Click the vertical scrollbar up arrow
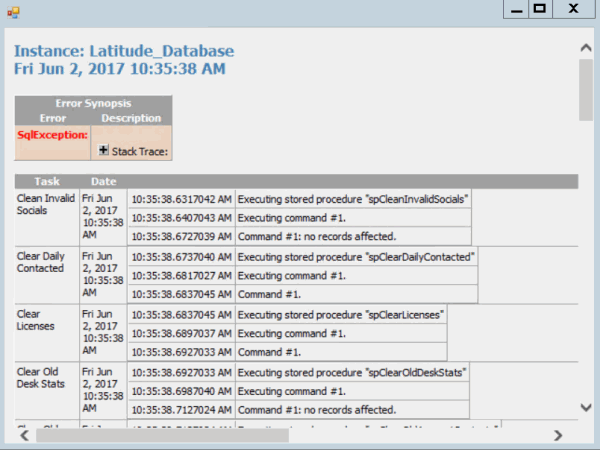 [x=586, y=48]
